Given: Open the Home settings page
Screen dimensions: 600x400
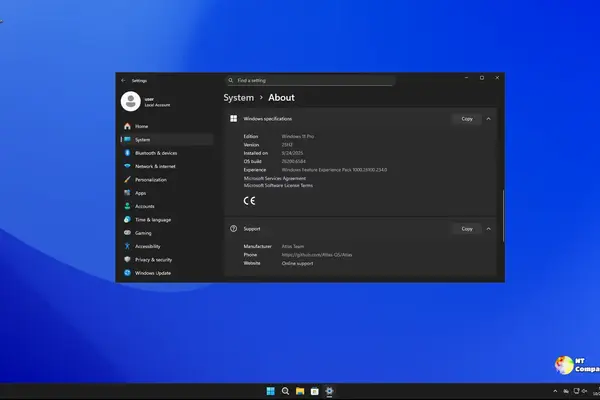Looking at the screenshot, I should click(x=141, y=126).
